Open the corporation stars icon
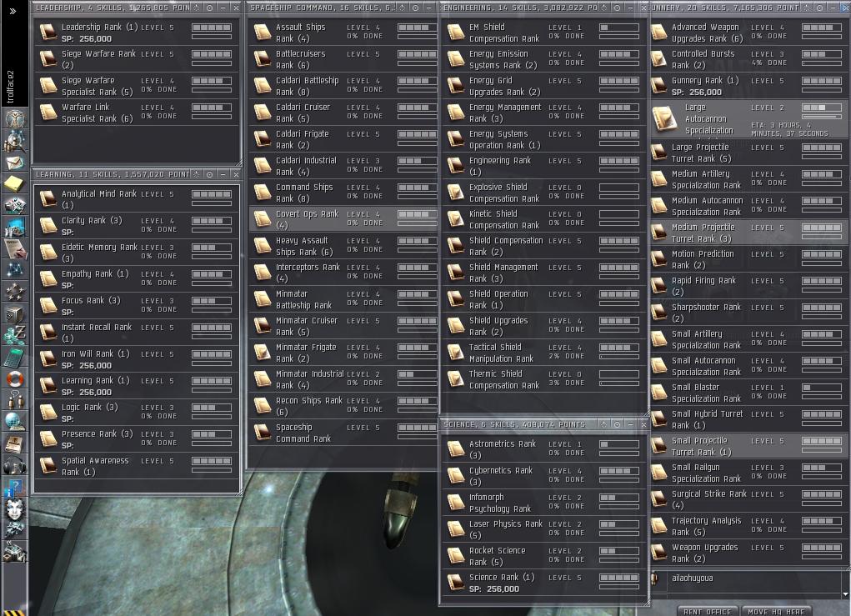This screenshot has width=851, height=616. point(15,292)
